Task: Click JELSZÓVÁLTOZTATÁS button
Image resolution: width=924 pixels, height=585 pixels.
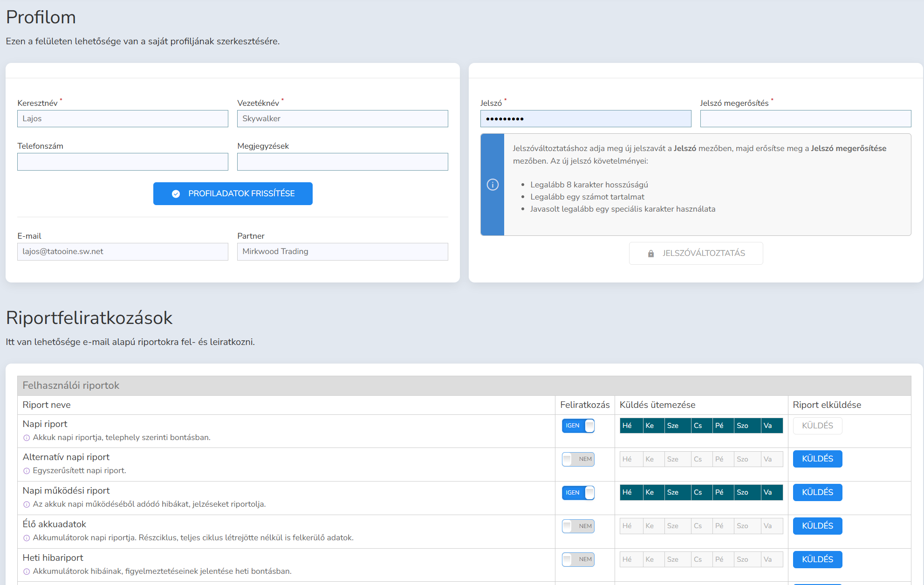Action: [696, 253]
